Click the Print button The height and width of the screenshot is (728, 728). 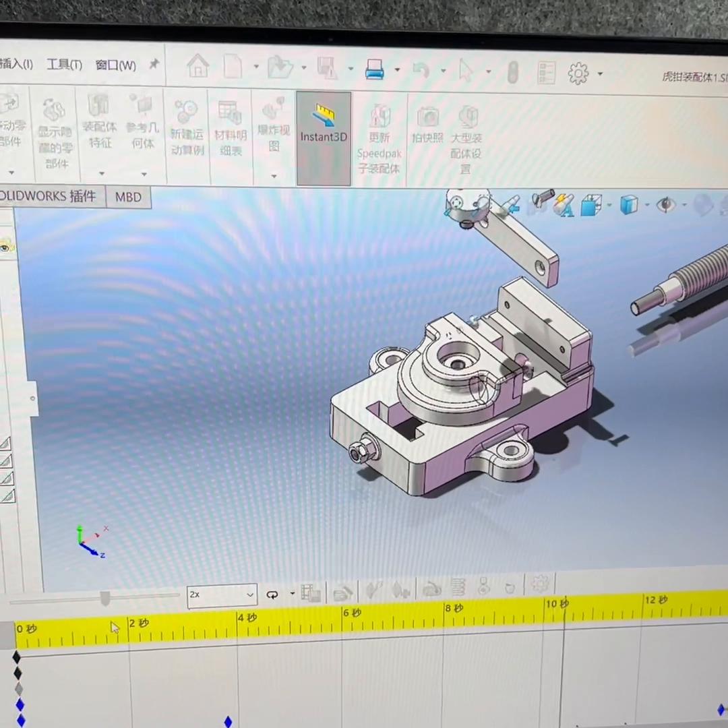(373, 67)
